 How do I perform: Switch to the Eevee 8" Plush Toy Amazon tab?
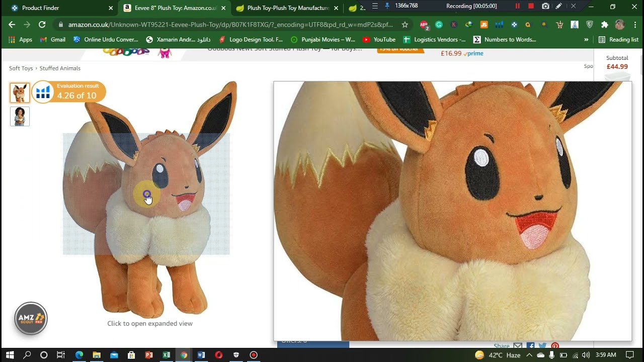[x=175, y=8]
